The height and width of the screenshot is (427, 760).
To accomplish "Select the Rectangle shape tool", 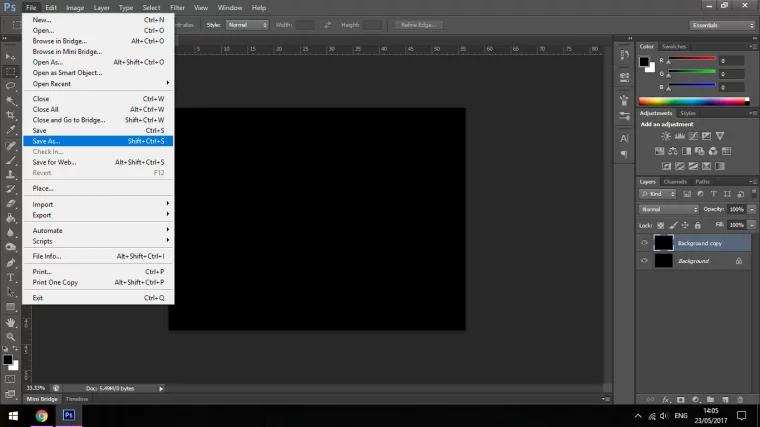I will tap(11, 307).
